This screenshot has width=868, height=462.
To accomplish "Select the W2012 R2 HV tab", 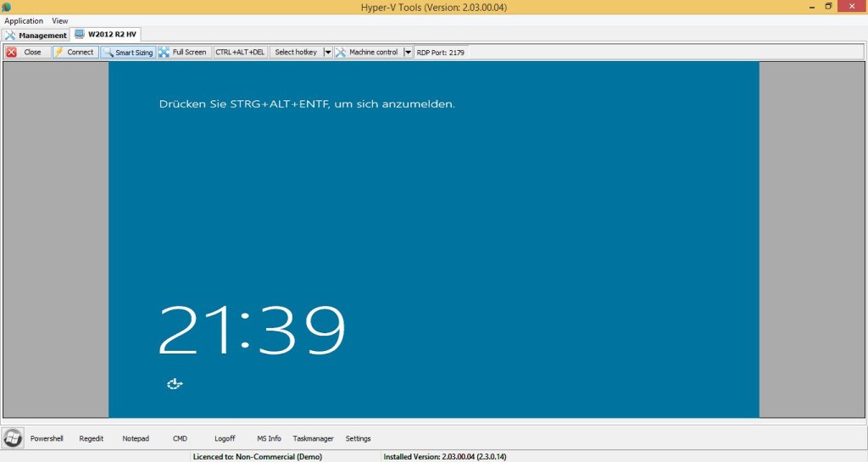I will click(106, 35).
